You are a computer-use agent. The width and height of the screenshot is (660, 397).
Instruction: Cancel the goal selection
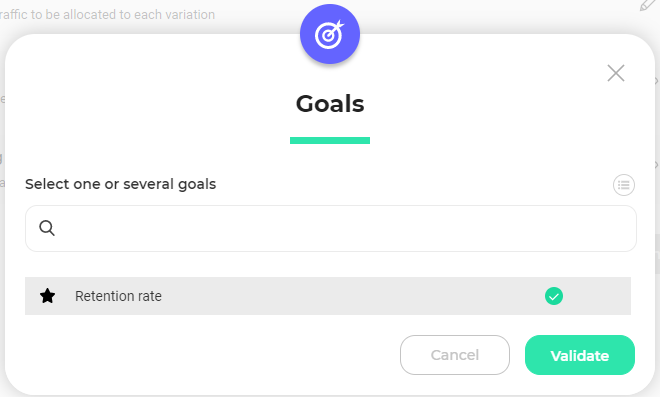click(455, 355)
